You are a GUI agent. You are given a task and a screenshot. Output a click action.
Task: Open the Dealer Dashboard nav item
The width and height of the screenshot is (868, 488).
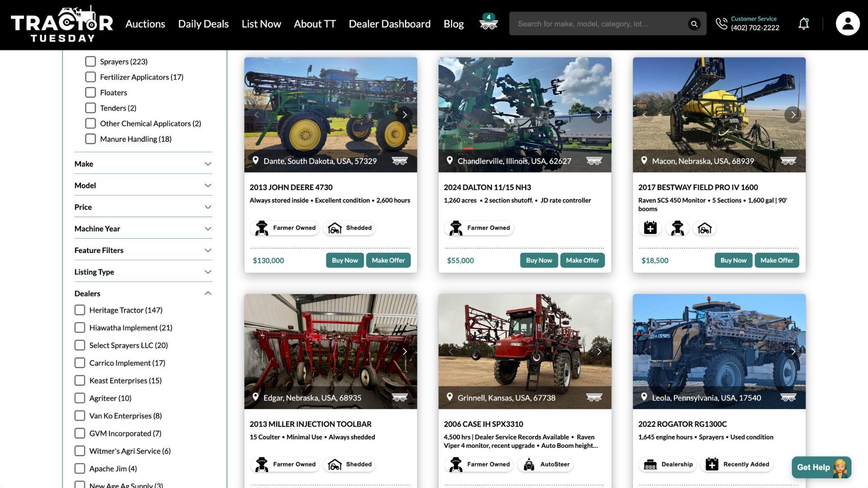coord(389,23)
